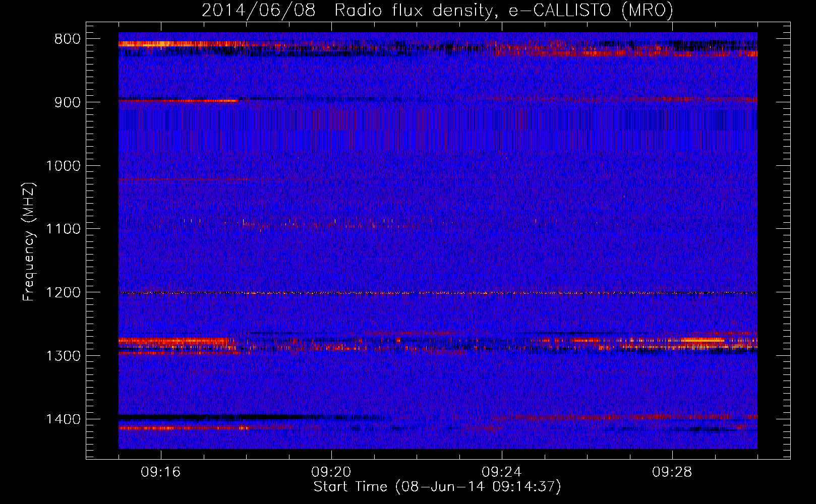The width and height of the screenshot is (816, 504).
Task: Select the 1200 frequency tick label
Action: click(x=63, y=293)
